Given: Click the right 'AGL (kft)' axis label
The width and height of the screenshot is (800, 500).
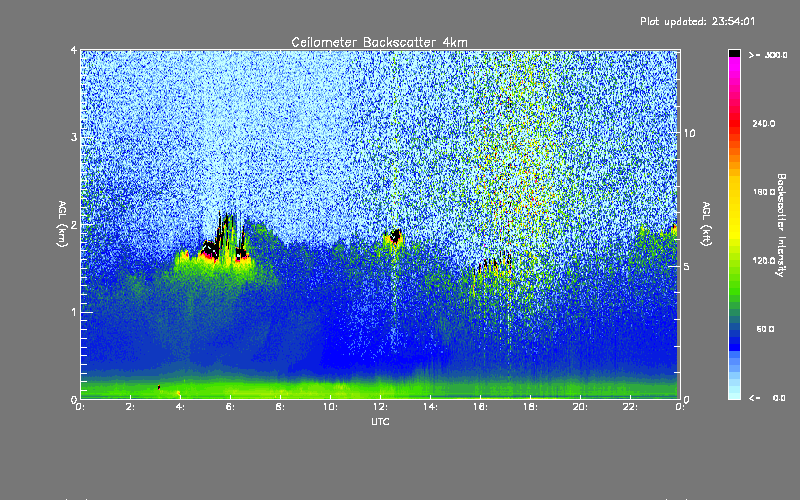Looking at the screenshot, I should [x=706, y=224].
